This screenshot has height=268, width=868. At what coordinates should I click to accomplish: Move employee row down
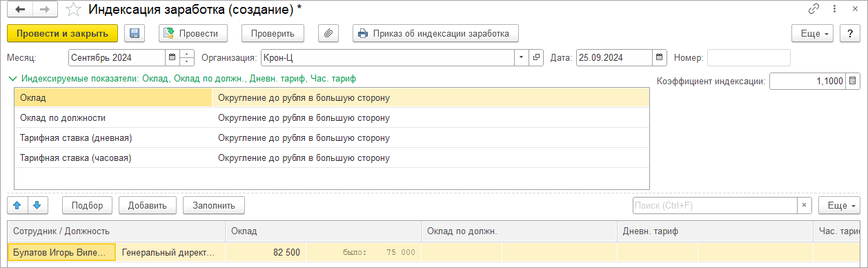point(37,205)
